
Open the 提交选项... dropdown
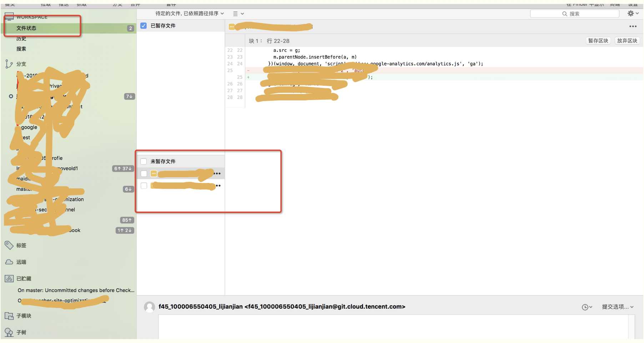pyautogui.click(x=618, y=307)
